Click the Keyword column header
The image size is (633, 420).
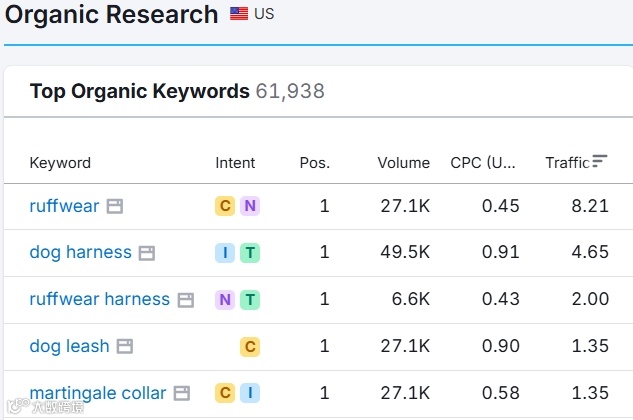tap(60, 163)
